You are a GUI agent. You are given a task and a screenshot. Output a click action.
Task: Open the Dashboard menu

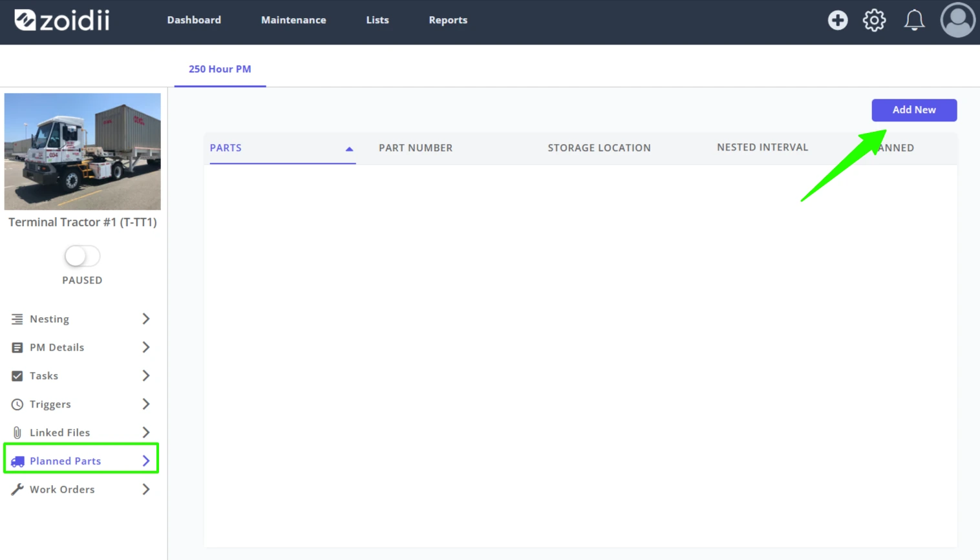coord(194,20)
